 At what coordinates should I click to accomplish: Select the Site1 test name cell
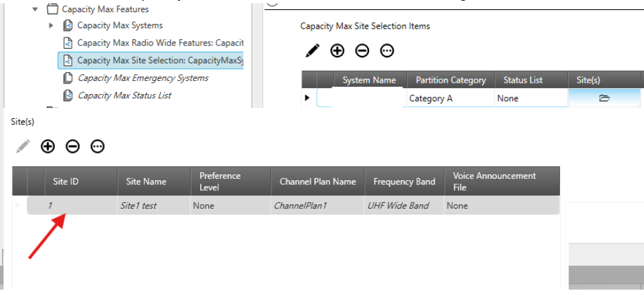click(154, 206)
